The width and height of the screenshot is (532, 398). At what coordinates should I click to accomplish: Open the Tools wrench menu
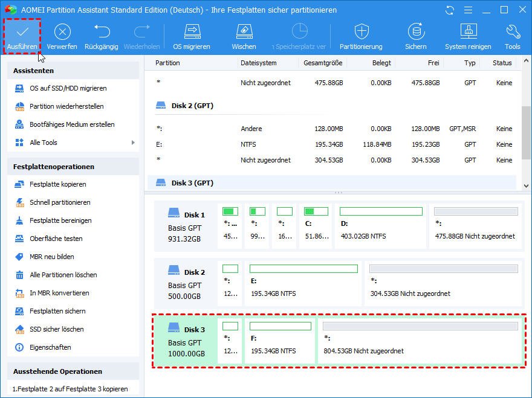click(x=513, y=32)
